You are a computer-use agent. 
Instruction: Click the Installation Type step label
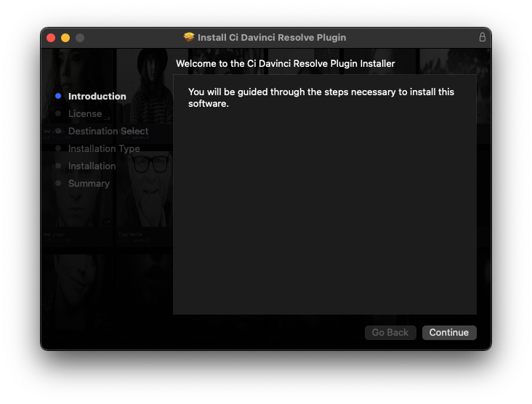(x=104, y=148)
